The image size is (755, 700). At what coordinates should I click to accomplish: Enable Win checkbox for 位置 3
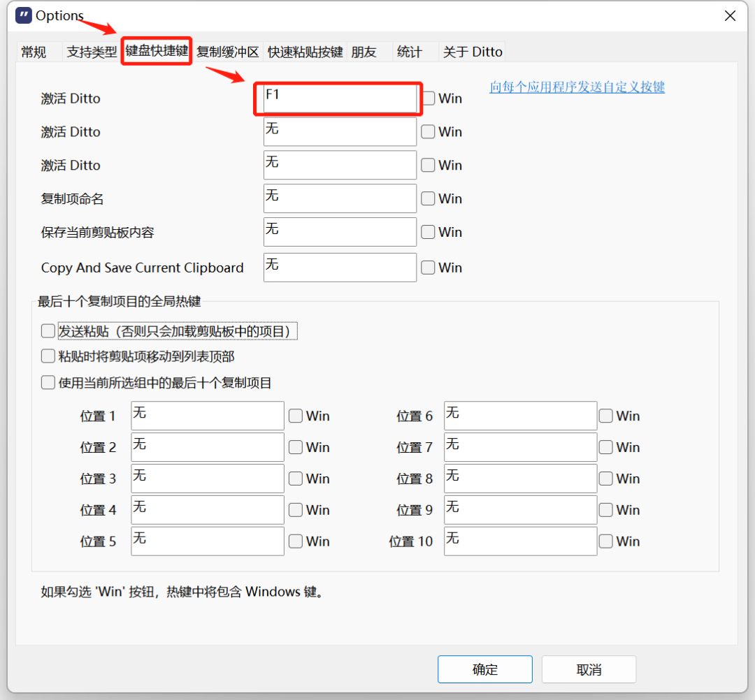click(296, 479)
